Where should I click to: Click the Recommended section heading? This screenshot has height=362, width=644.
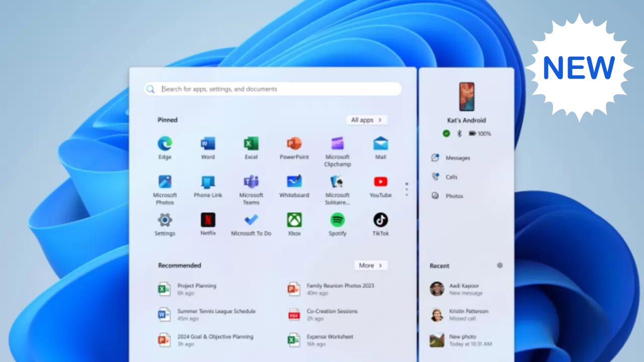(180, 265)
